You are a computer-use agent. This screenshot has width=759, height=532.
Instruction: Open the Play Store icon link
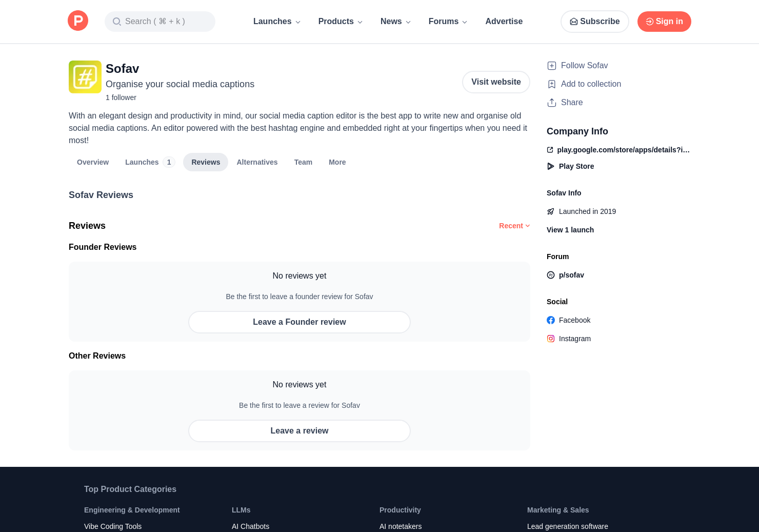pyautogui.click(x=551, y=166)
